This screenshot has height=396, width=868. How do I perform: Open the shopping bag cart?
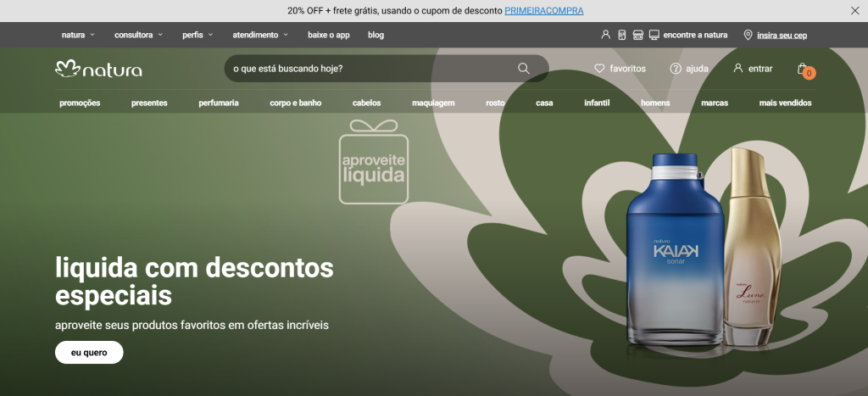(805, 70)
